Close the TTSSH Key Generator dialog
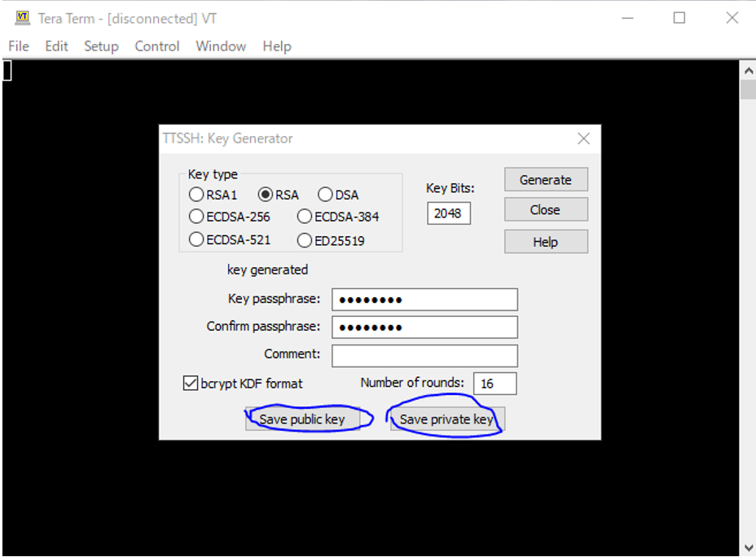The image size is (756, 557). click(x=583, y=138)
